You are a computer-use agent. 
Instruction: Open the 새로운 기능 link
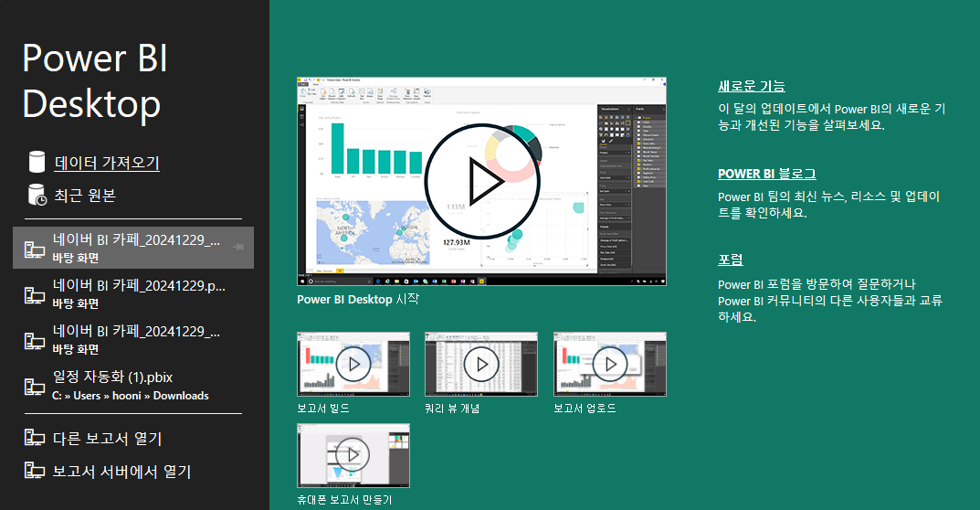(752, 86)
